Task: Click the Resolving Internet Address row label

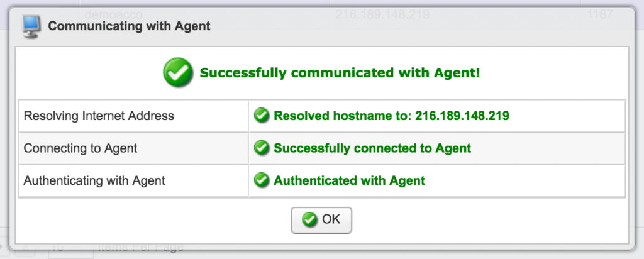Action: (99, 116)
